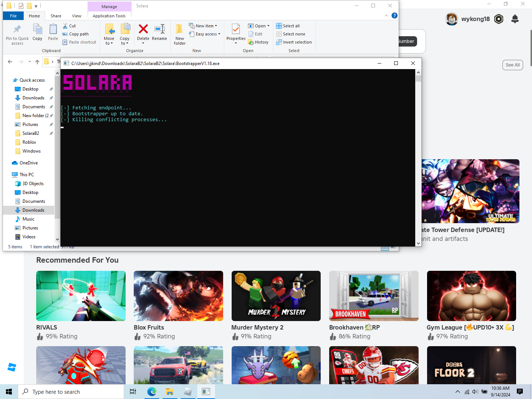Switch to the Share ribbon tab

tap(56, 16)
